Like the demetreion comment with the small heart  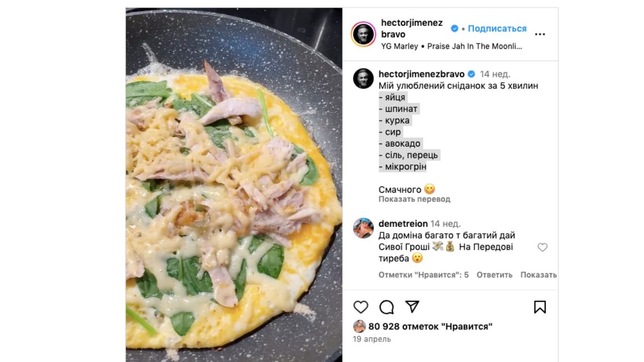pyautogui.click(x=543, y=247)
